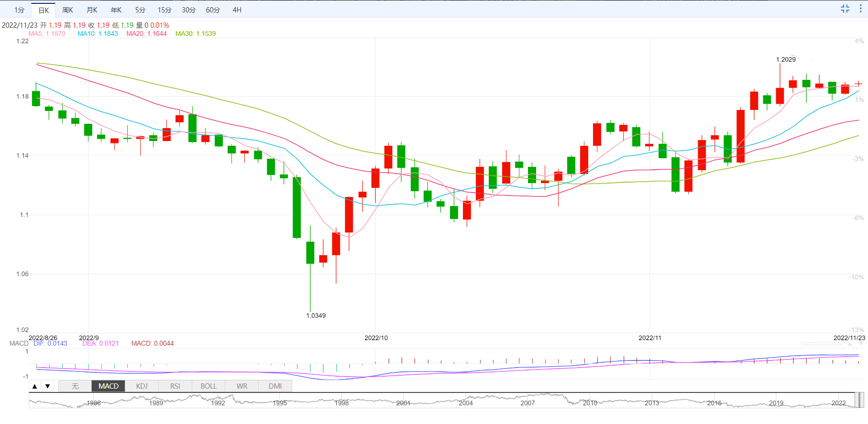Show the RSI indicator tab
Image resolution: width=868 pixels, height=424 pixels.
(x=176, y=386)
